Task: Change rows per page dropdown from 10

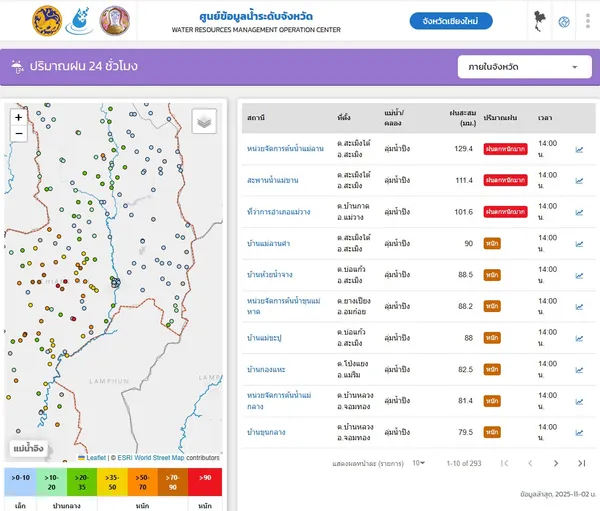Action: point(419,463)
